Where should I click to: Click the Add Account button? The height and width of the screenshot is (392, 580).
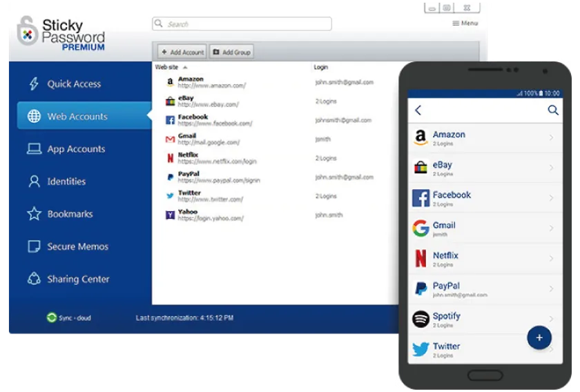[182, 52]
